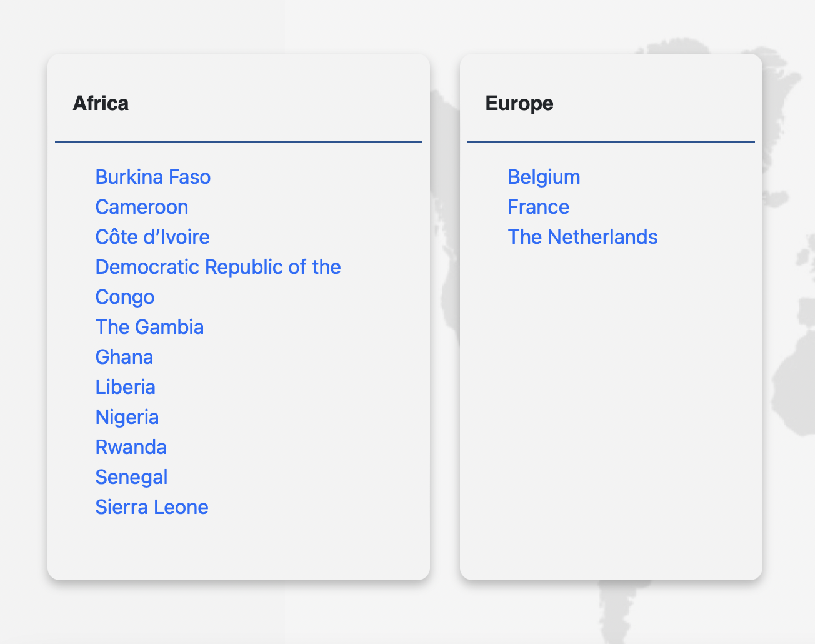
Task: Choose Sierra Leone link
Action: click(x=151, y=507)
